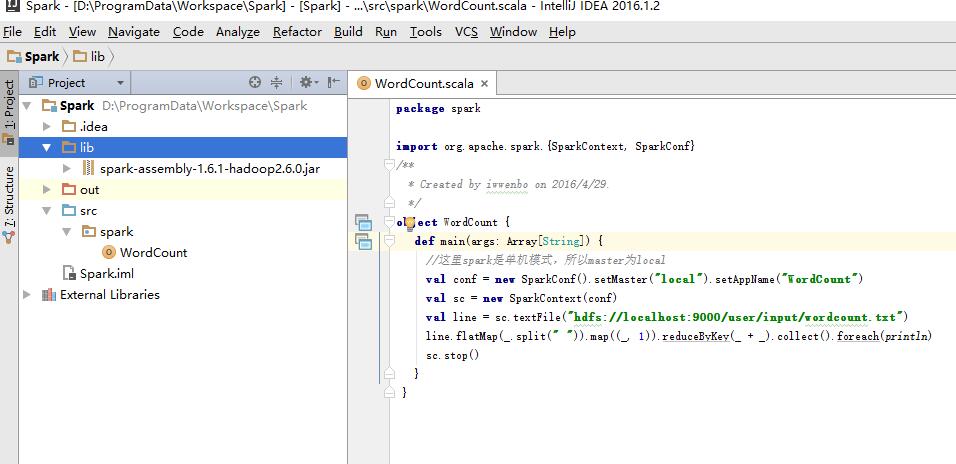Click the gutter icon beside def main
956x464 pixels.
[x=362, y=241]
